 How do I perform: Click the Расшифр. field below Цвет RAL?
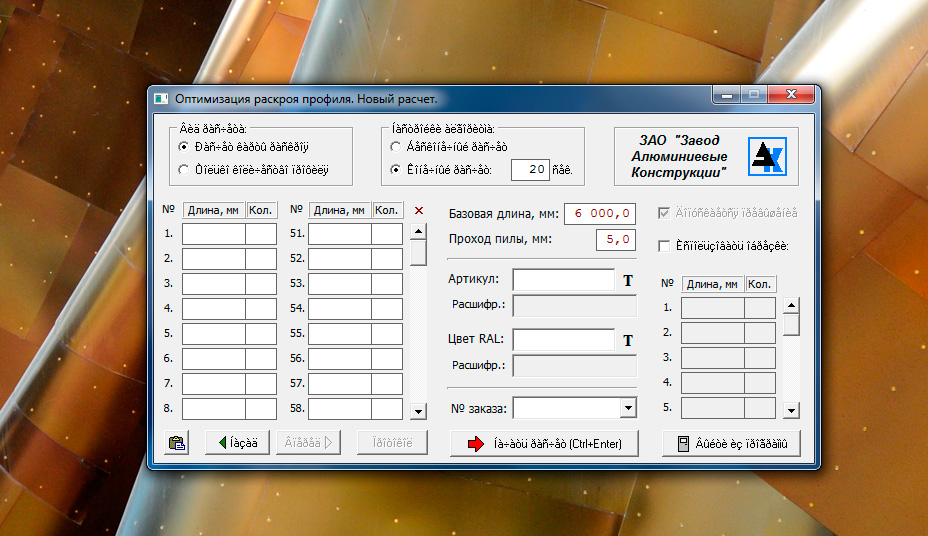click(x=575, y=366)
